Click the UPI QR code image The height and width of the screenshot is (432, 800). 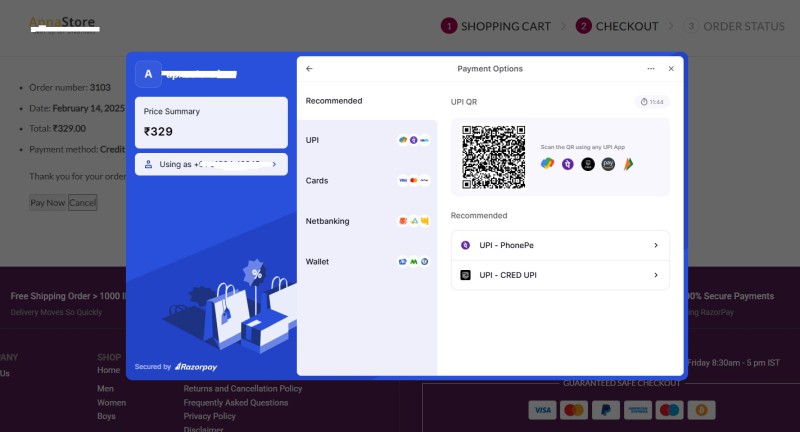(x=493, y=157)
